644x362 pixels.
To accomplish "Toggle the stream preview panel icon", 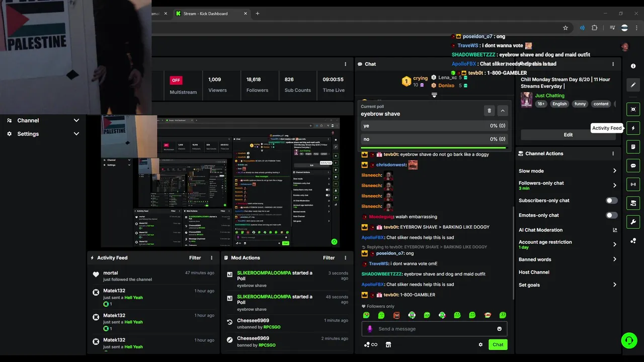I will coord(633,109).
